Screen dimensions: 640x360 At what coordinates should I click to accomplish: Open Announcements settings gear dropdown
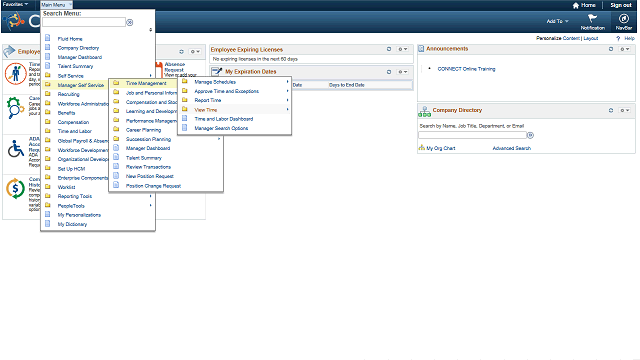tap(625, 49)
